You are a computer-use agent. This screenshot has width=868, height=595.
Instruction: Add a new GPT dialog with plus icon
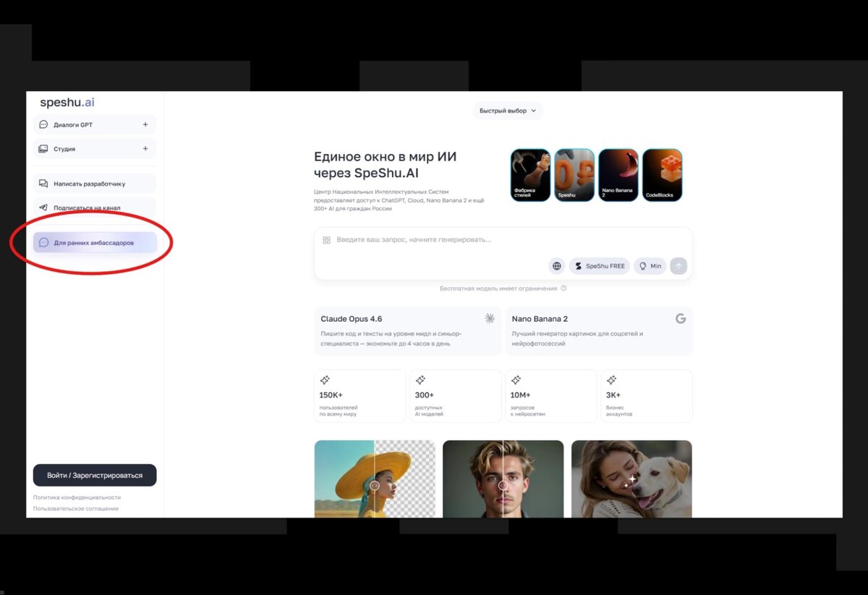point(145,124)
